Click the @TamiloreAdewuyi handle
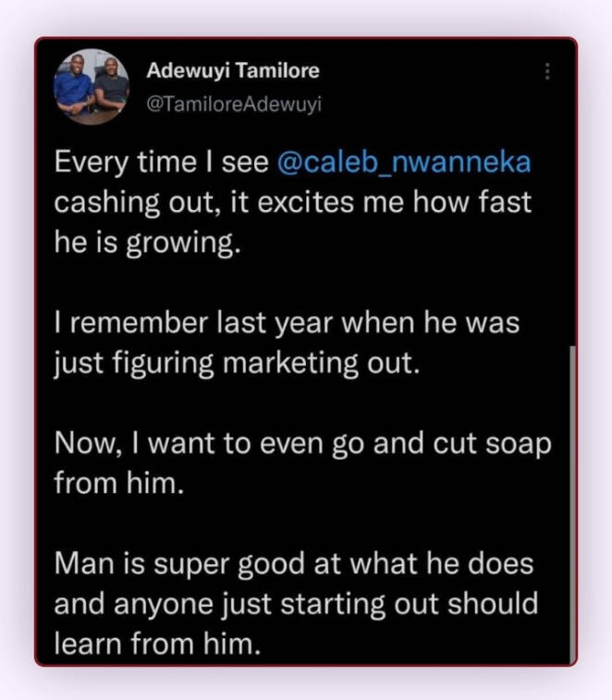 tap(234, 104)
